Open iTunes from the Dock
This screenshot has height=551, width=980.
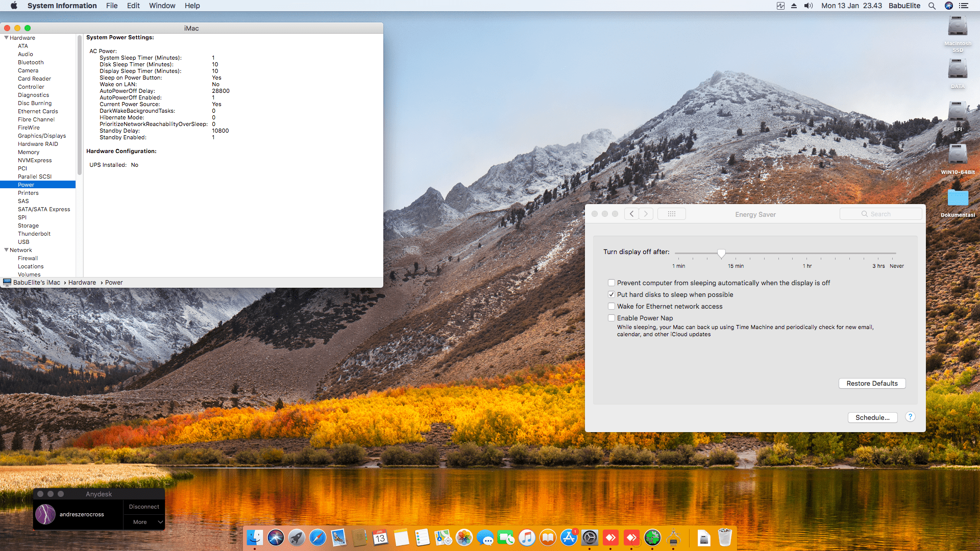point(527,537)
